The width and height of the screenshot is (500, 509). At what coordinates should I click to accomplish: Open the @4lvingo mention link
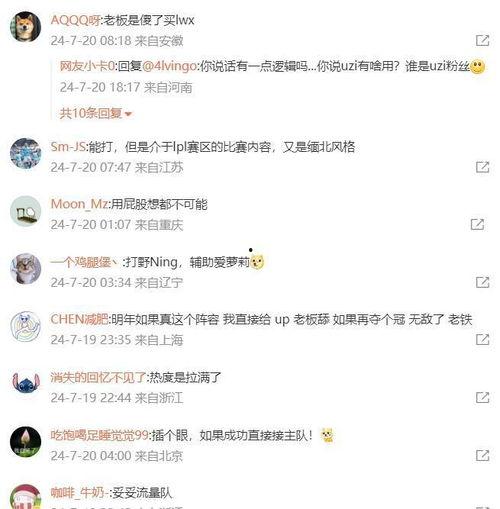(169, 66)
